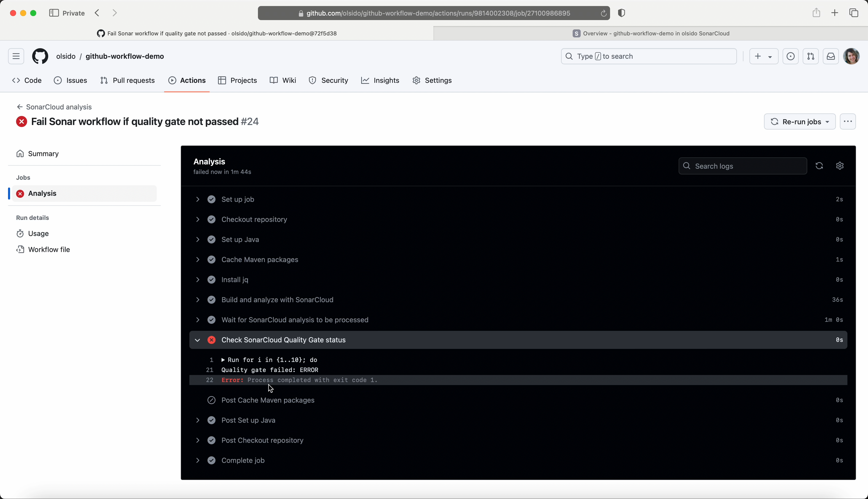Open the Re-run jobs dropdown

coord(799,122)
